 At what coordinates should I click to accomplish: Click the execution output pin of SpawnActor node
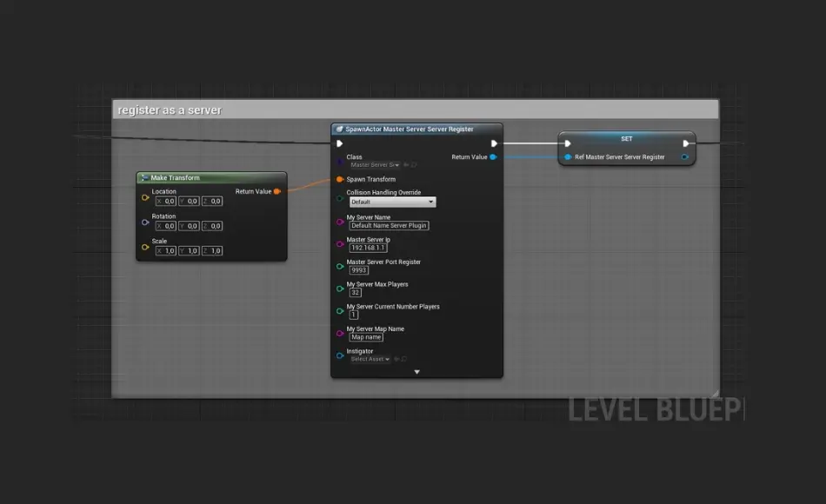(x=494, y=142)
